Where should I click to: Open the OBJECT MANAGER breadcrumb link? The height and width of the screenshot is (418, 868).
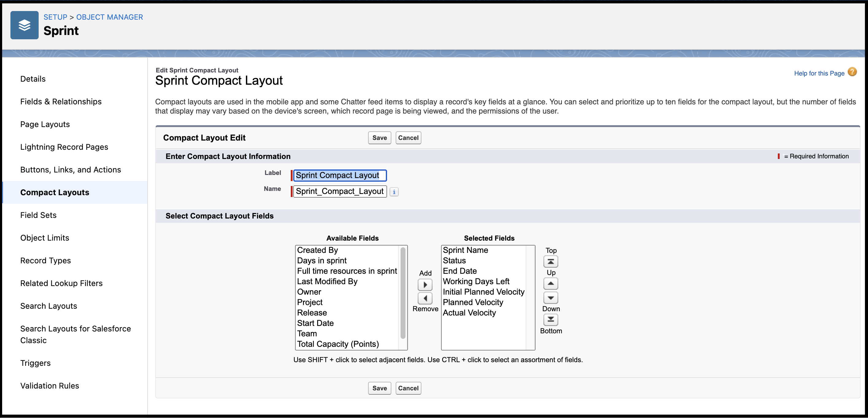coord(109,17)
